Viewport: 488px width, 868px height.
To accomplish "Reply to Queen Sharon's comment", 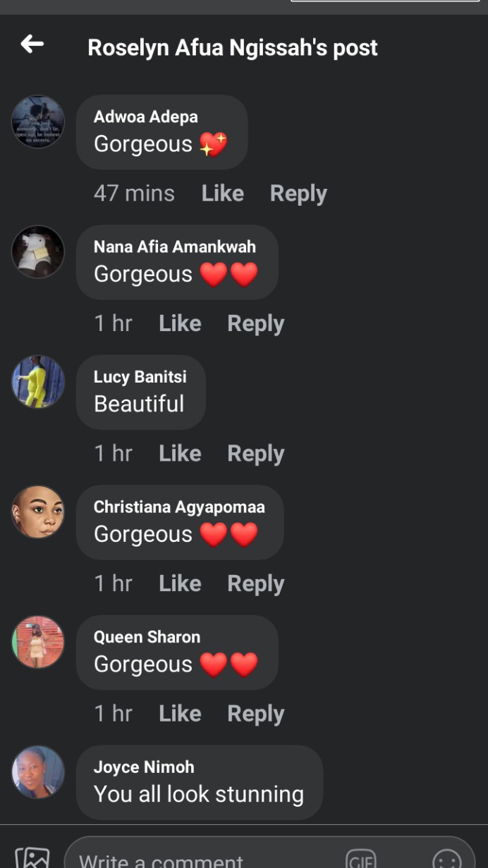I will click(x=255, y=714).
